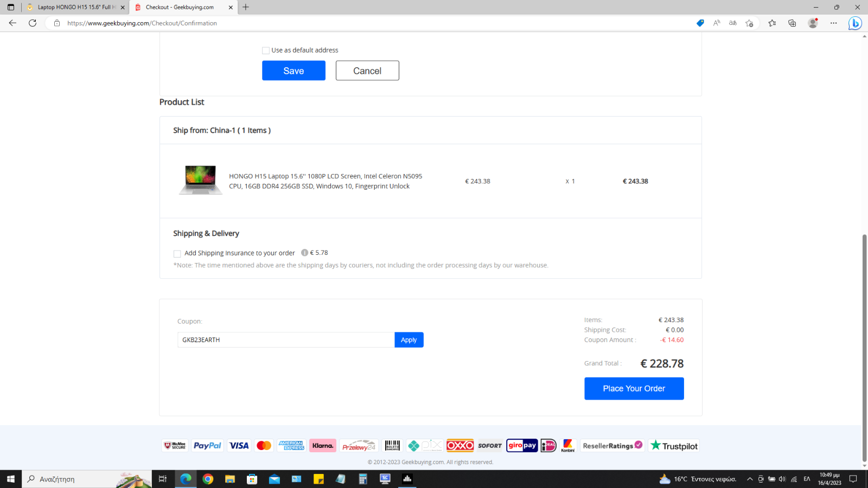This screenshot has height=488, width=868.
Task: Open the volume control icon
Action: click(x=782, y=479)
